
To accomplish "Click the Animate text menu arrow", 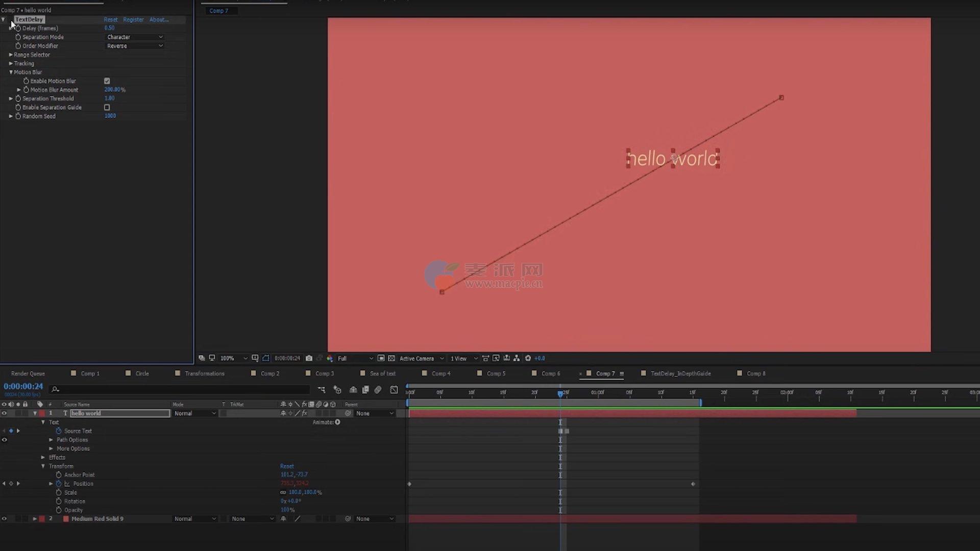I will point(337,422).
